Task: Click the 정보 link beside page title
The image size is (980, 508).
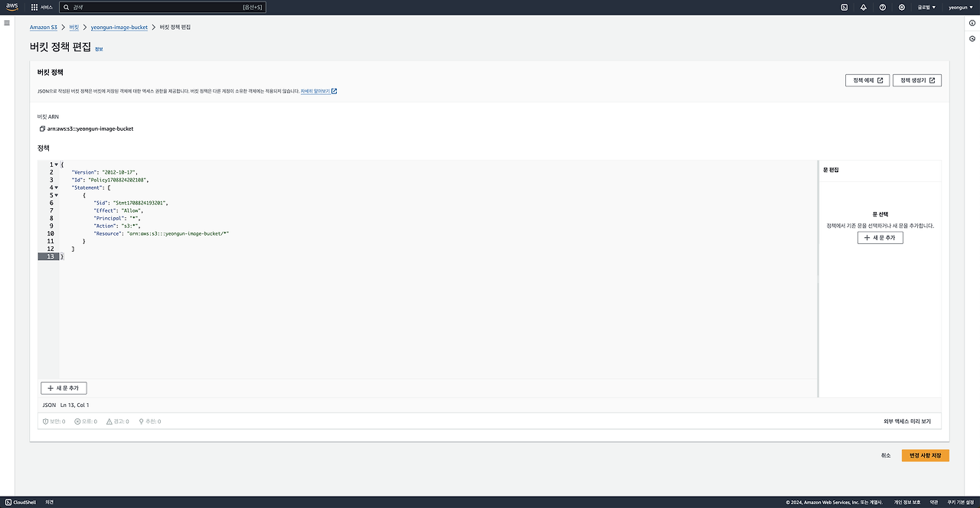Action: (99, 48)
